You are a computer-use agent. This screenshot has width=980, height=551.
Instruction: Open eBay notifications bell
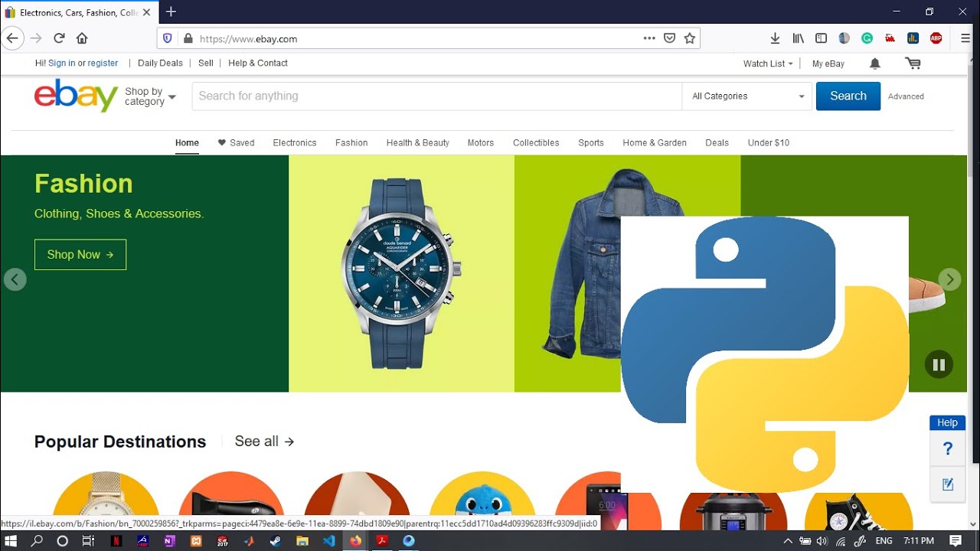875,64
